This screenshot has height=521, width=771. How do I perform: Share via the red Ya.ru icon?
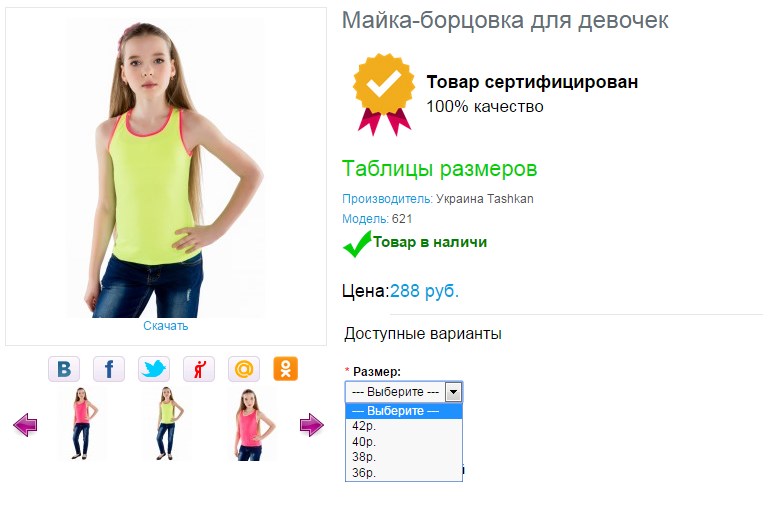click(x=199, y=369)
